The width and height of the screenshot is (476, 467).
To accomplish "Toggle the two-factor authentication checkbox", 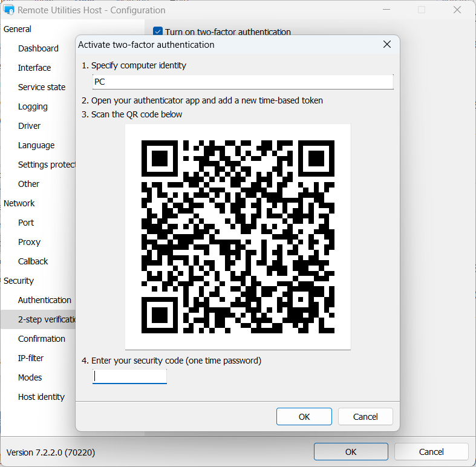I will point(158,32).
